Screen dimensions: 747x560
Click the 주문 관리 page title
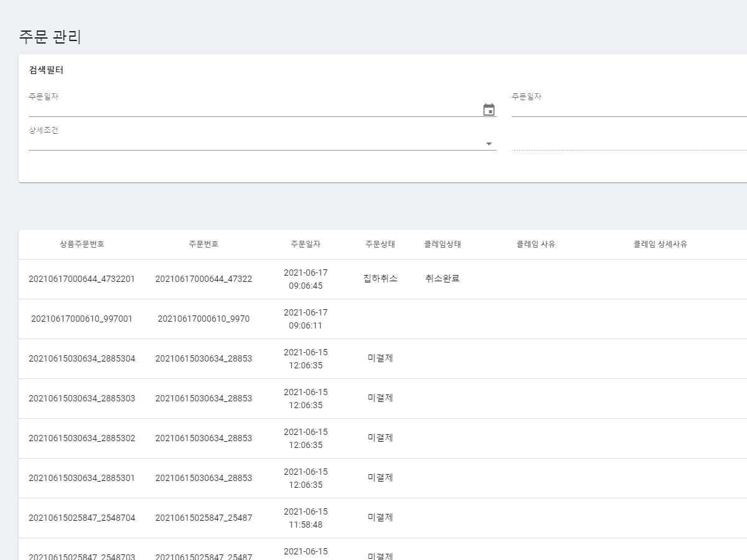click(x=50, y=37)
